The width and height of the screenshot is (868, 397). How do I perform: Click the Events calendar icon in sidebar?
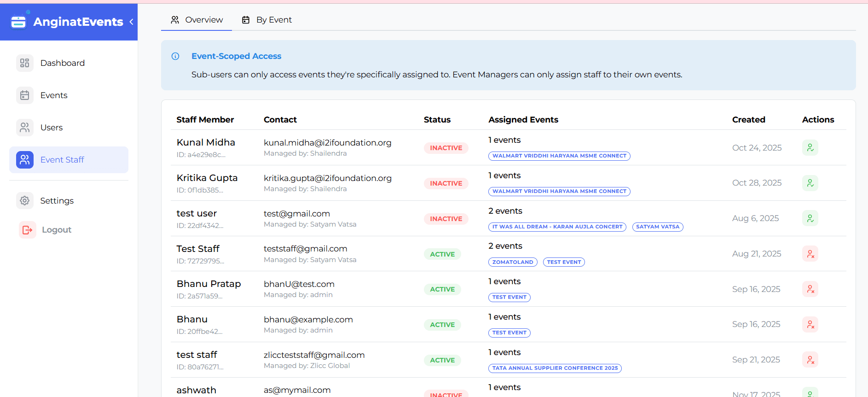coord(25,95)
